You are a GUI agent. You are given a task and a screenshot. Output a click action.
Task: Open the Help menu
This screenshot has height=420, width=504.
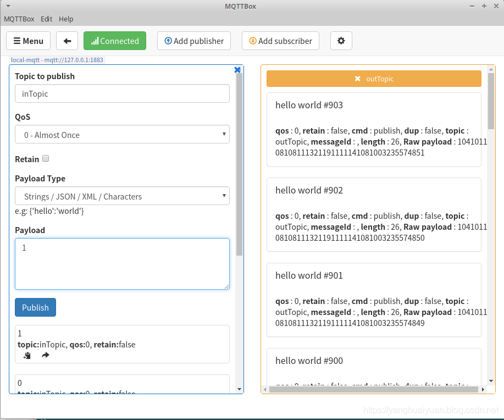point(66,19)
